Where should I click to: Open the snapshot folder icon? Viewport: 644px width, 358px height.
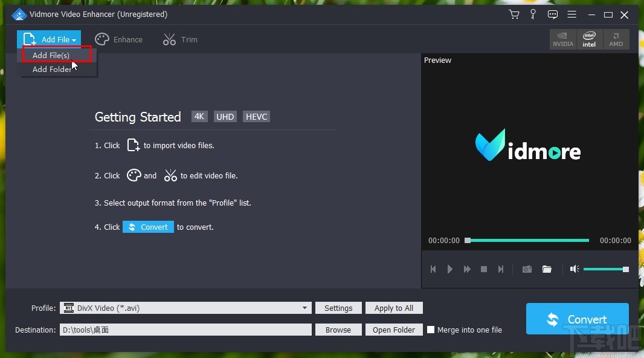point(547,269)
